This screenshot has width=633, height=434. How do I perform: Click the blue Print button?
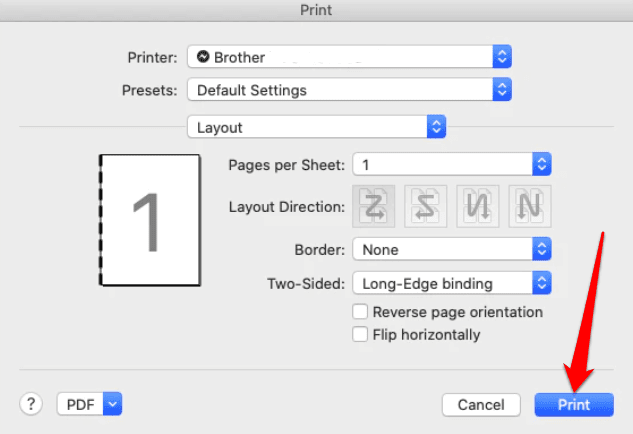[x=574, y=405]
